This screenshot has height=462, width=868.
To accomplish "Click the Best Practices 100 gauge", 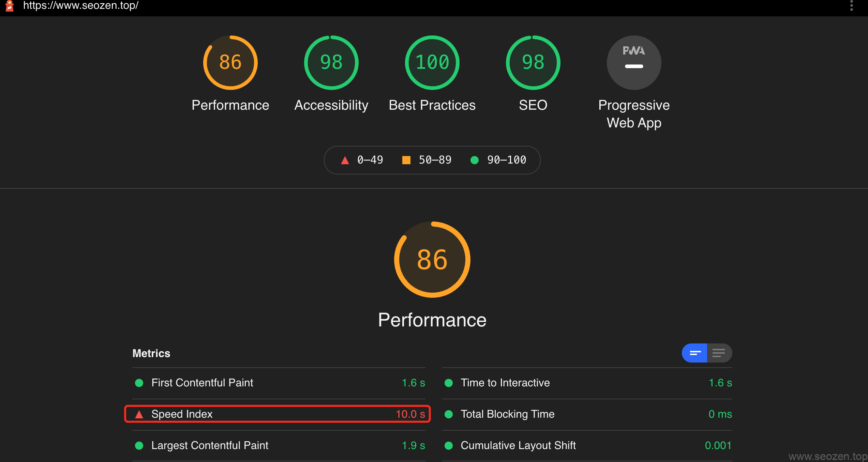I will 432,63.
